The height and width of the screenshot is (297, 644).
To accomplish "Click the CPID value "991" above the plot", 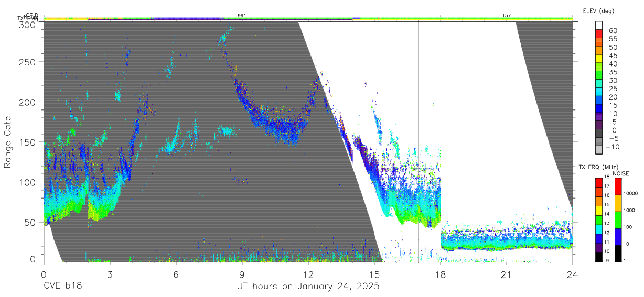I will click(242, 16).
